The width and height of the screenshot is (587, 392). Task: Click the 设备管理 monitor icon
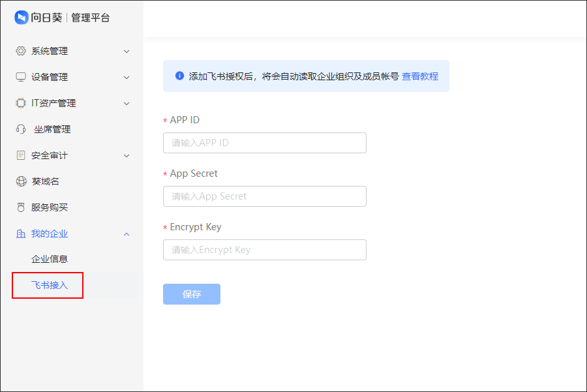(21, 77)
